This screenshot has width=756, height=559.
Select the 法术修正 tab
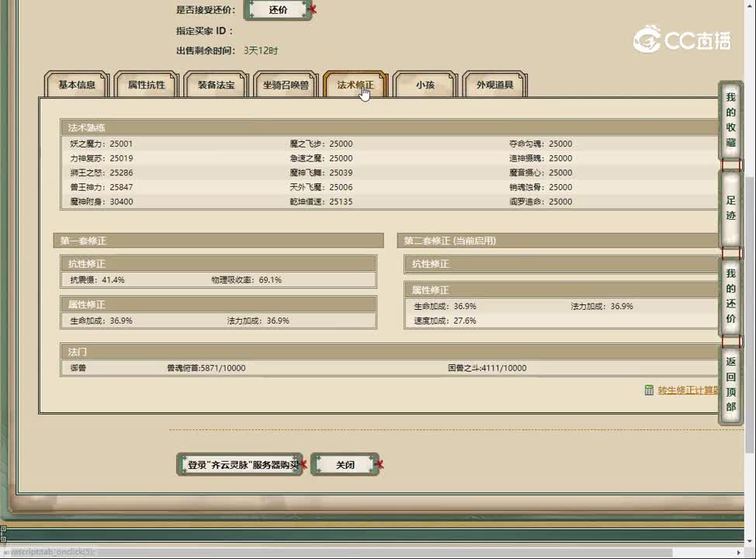click(x=355, y=85)
